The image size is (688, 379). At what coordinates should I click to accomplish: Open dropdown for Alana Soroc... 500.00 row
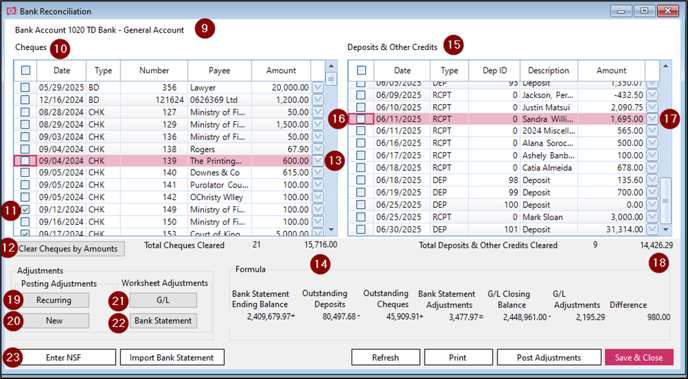[652, 143]
